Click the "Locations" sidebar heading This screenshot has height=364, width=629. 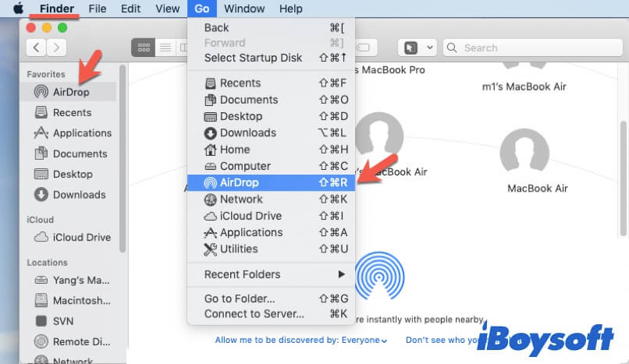(x=47, y=263)
